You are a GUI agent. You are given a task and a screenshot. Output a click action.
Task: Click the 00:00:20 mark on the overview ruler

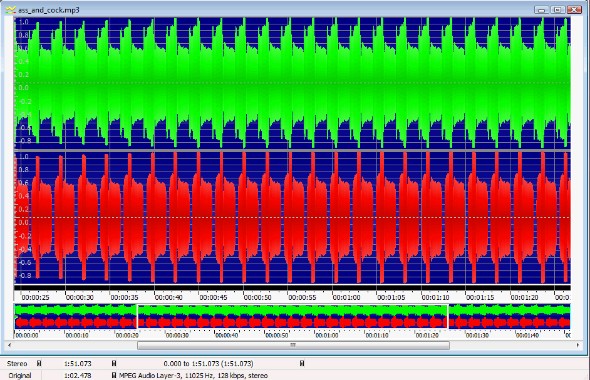tap(127, 335)
